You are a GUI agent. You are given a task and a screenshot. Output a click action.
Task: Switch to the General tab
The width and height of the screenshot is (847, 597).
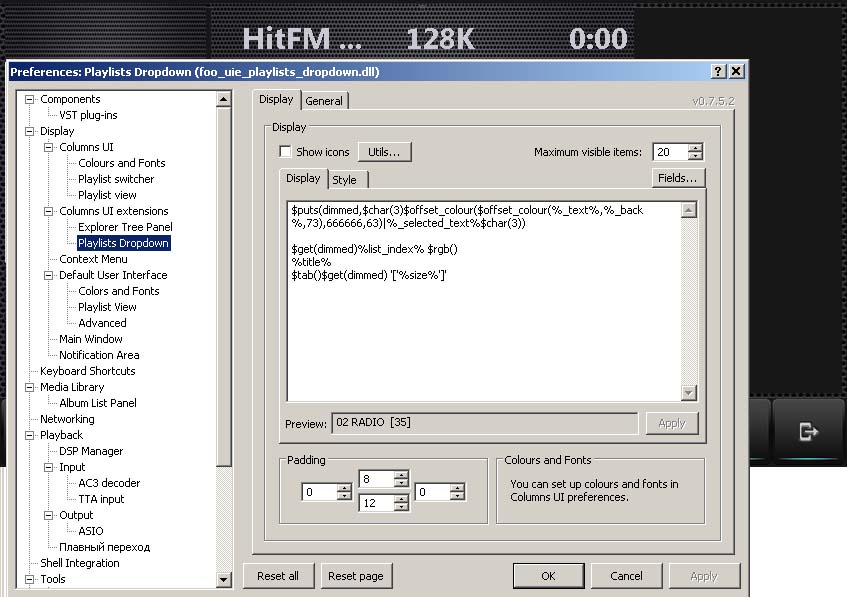click(324, 101)
